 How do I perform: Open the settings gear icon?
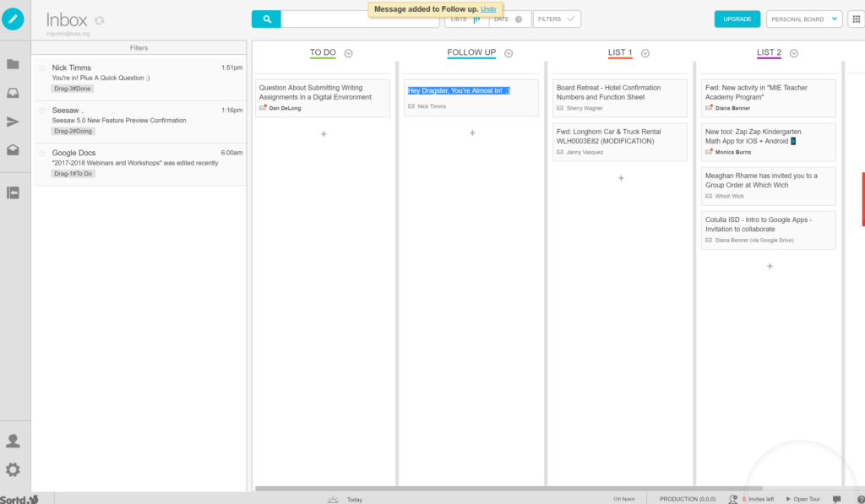point(13,469)
